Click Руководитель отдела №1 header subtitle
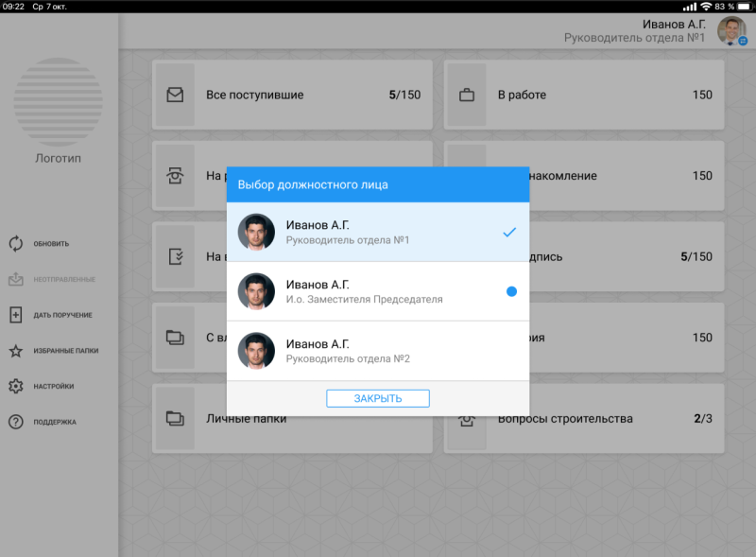This screenshot has height=557, width=756. tap(634, 38)
